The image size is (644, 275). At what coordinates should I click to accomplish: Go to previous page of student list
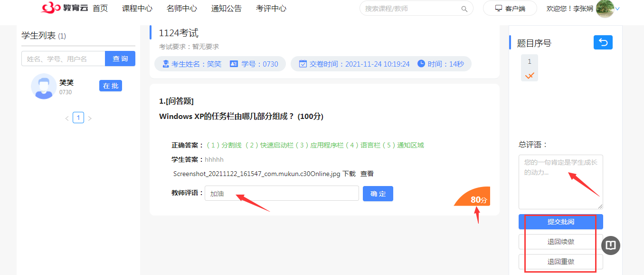tap(67, 118)
